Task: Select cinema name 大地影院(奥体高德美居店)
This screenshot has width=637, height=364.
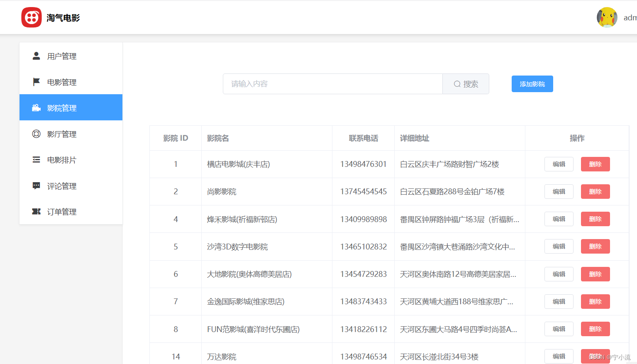Action: pos(249,274)
